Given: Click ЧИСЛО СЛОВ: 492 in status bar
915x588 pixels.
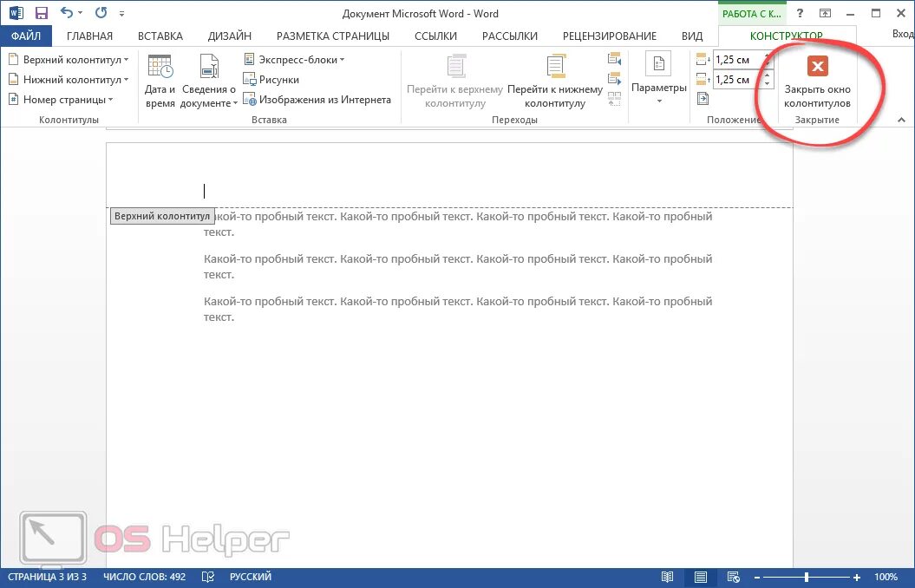Looking at the screenshot, I should click(x=144, y=577).
